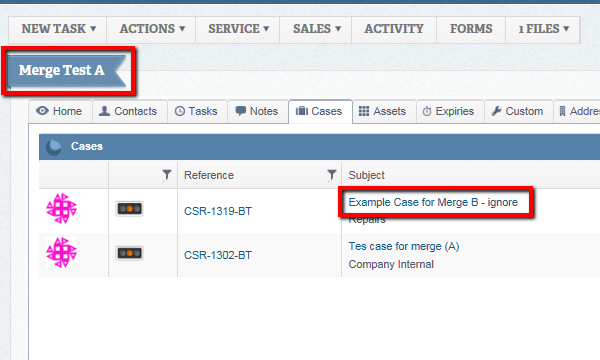The height and width of the screenshot is (360, 600).
Task: Click the Cases panel title text
Action: coord(87,146)
